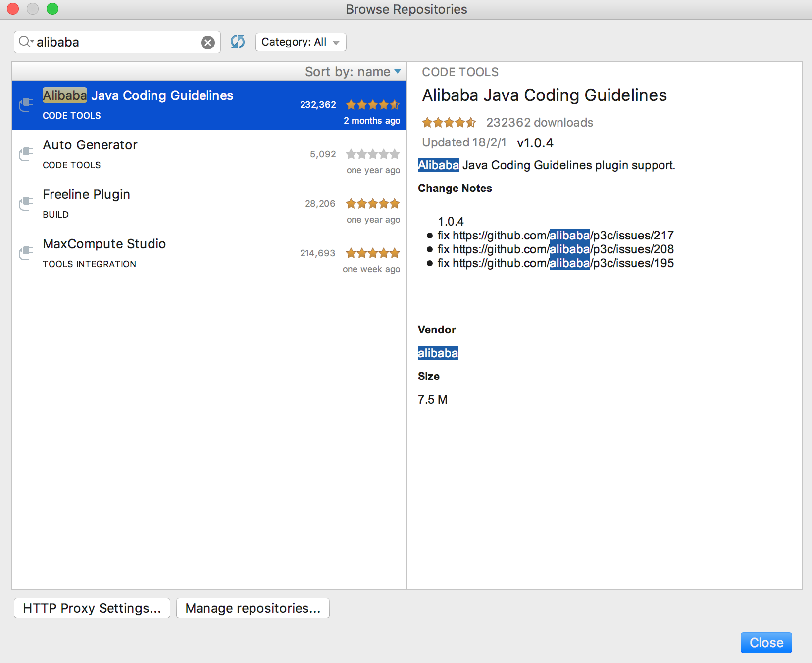Close the Browse Repositories dialog
Viewport: 812px width, 663px height.
tap(766, 643)
